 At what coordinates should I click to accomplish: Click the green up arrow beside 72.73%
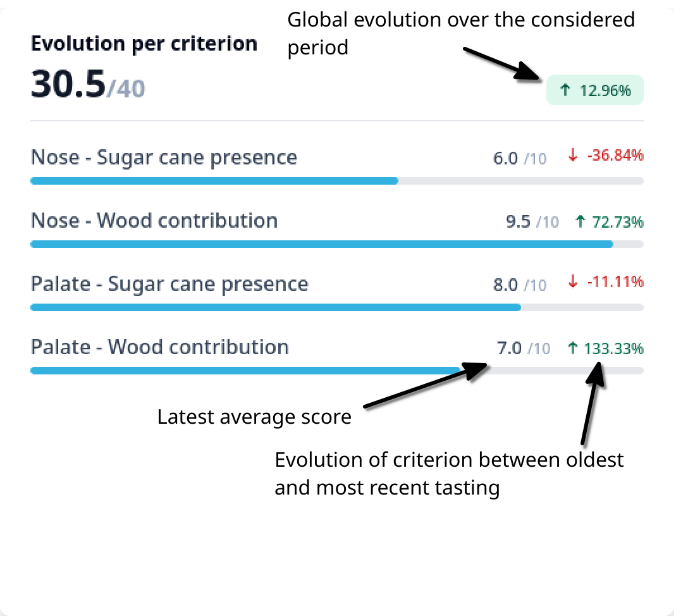coord(580,221)
